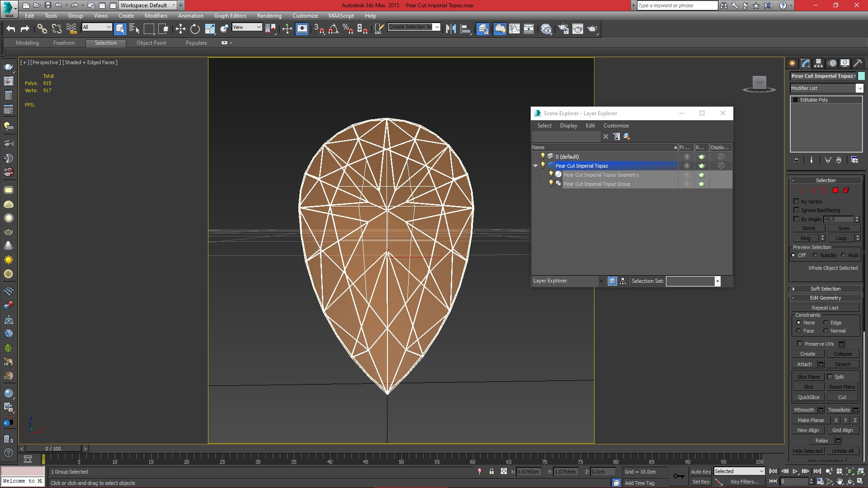Image resolution: width=868 pixels, height=488 pixels.
Task: Open the Material Editor icon
Action: click(546, 29)
